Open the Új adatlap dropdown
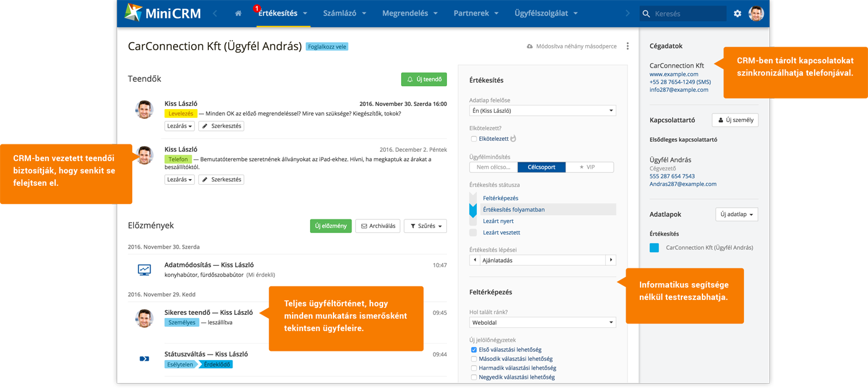The image size is (868, 388). (x=737, y=214)
